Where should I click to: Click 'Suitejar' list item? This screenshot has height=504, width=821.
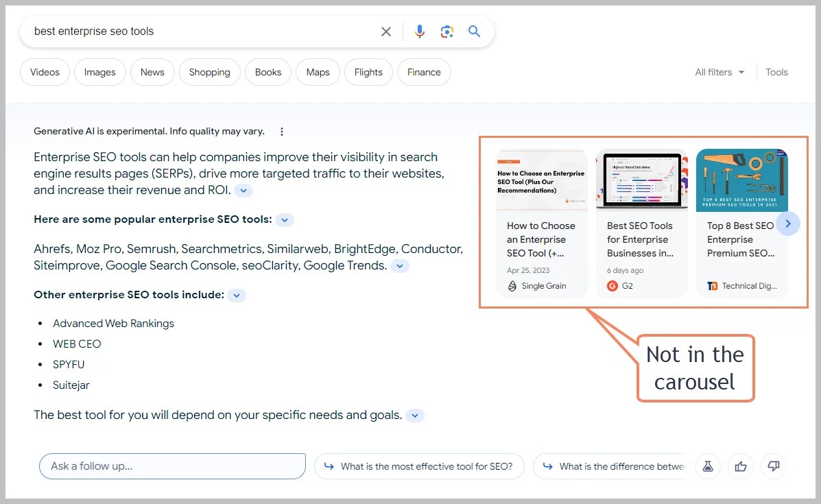tap(71, 385)
